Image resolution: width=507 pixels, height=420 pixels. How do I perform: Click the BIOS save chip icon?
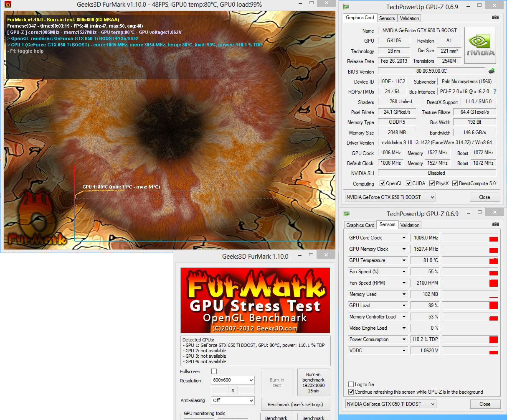tap(492, 71)
